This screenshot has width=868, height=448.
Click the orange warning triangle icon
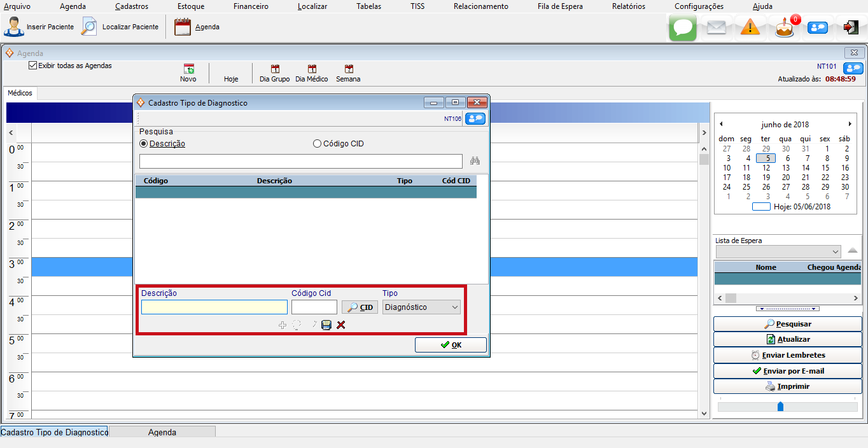pos(750,27)
